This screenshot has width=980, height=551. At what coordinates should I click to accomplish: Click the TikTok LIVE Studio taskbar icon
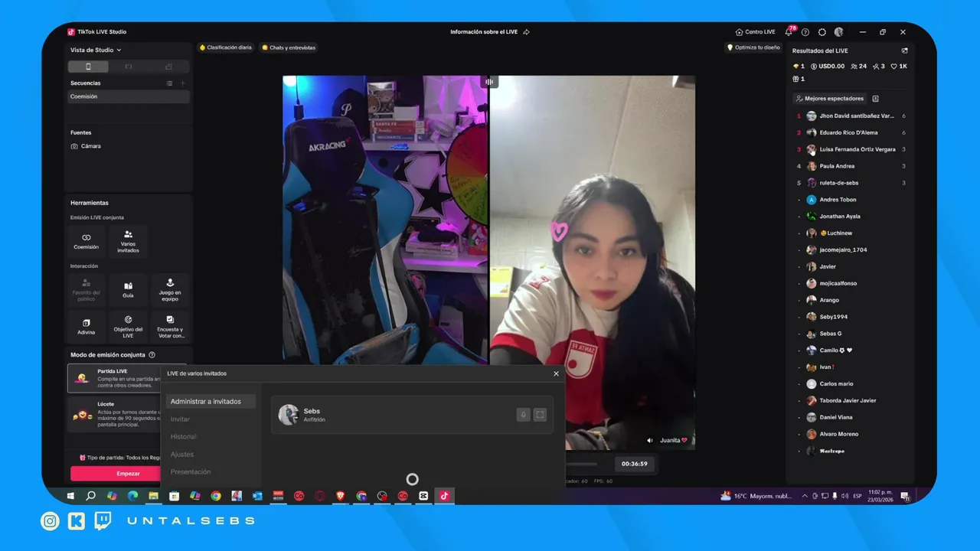pos(444,496)
